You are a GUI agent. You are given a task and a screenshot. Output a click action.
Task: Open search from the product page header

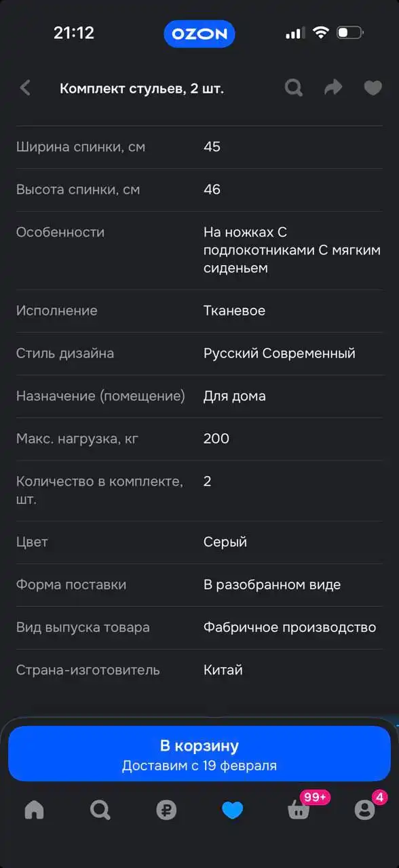pos(293,87)
